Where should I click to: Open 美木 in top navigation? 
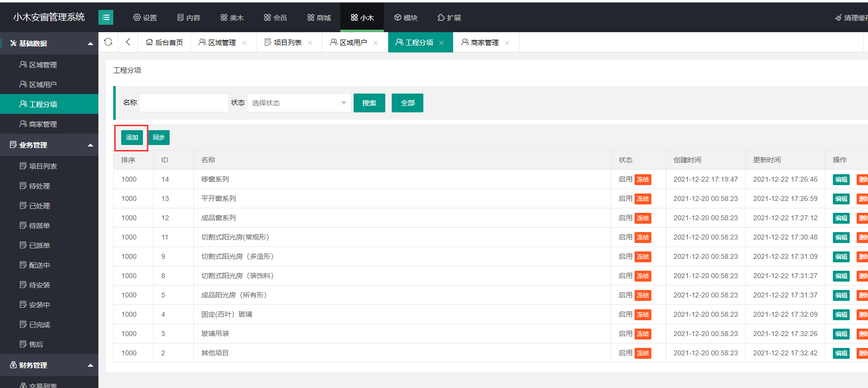coord(232,17)
